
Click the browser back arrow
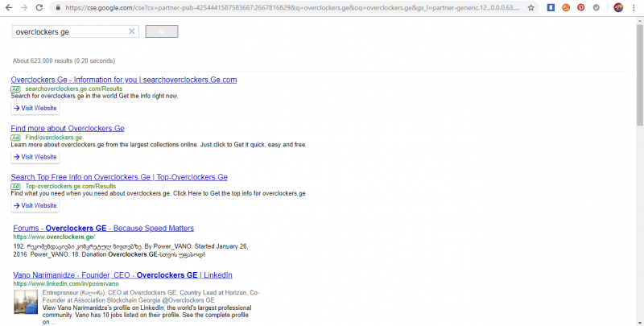[8, 7]
